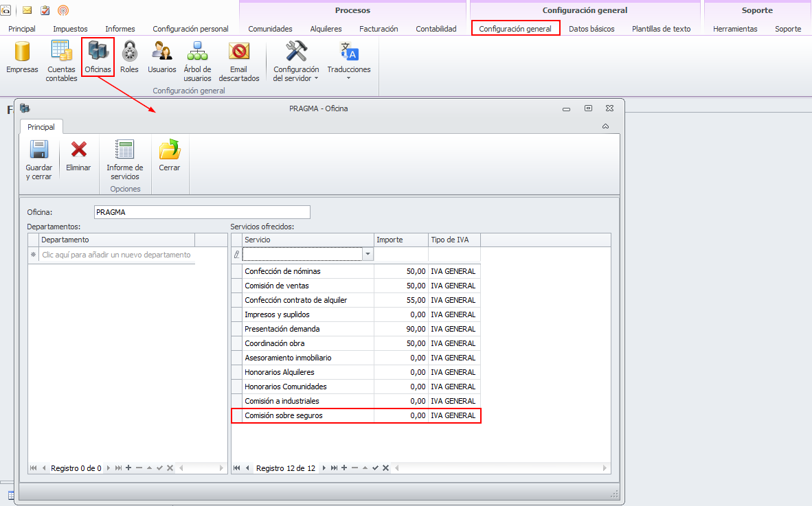Click the notepad checklist icon in the quick bar
812x506 pixels.
(x=45, y=10)
